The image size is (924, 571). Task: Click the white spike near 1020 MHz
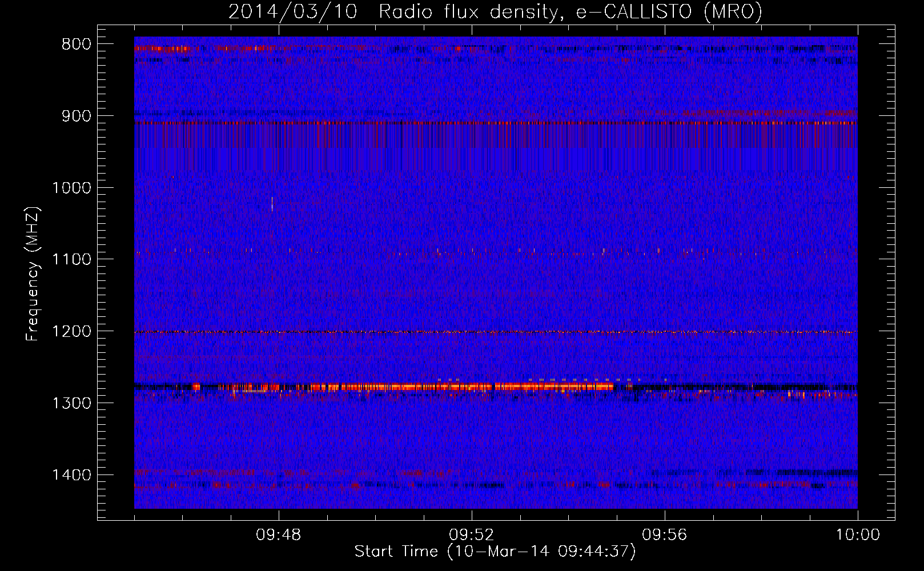coord(272,204)
